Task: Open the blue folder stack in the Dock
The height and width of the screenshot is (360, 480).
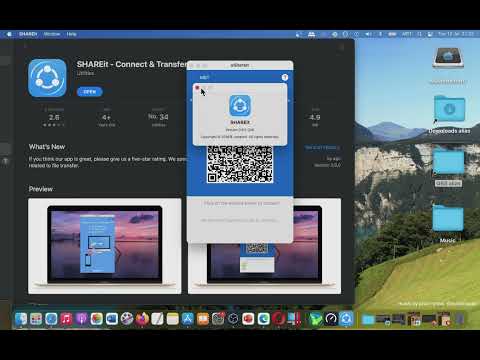Action: click(x=368, y=319)
